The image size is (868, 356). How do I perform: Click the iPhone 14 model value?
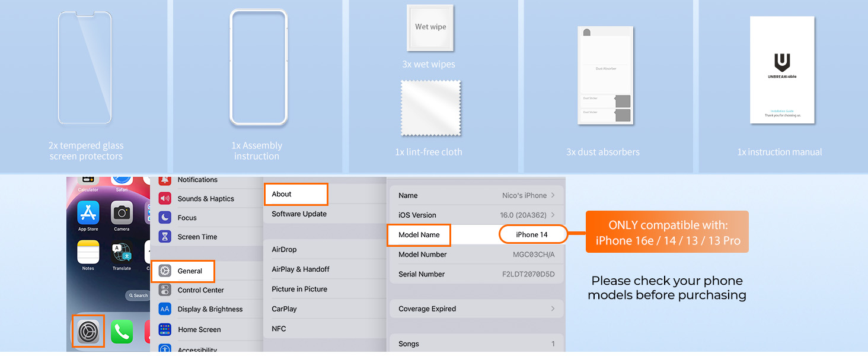532,235
